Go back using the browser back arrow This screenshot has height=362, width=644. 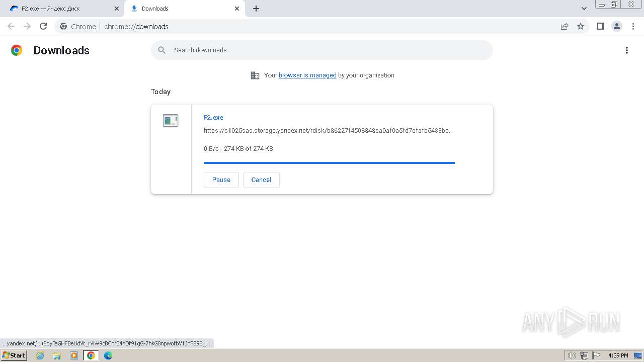click(x=11, y=26)
